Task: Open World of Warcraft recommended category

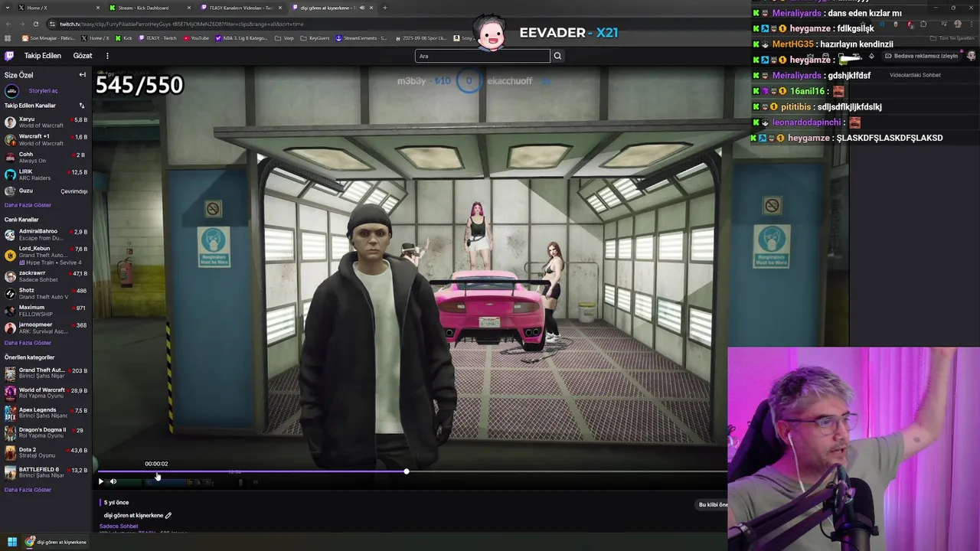Action: tap(46, 393)
